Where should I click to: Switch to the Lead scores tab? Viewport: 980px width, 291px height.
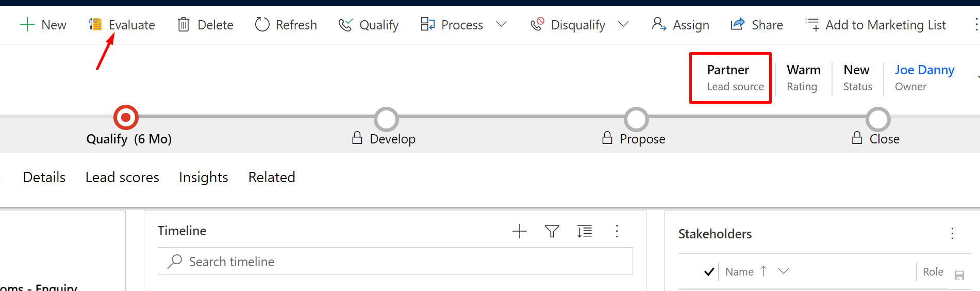coord(122,177)
